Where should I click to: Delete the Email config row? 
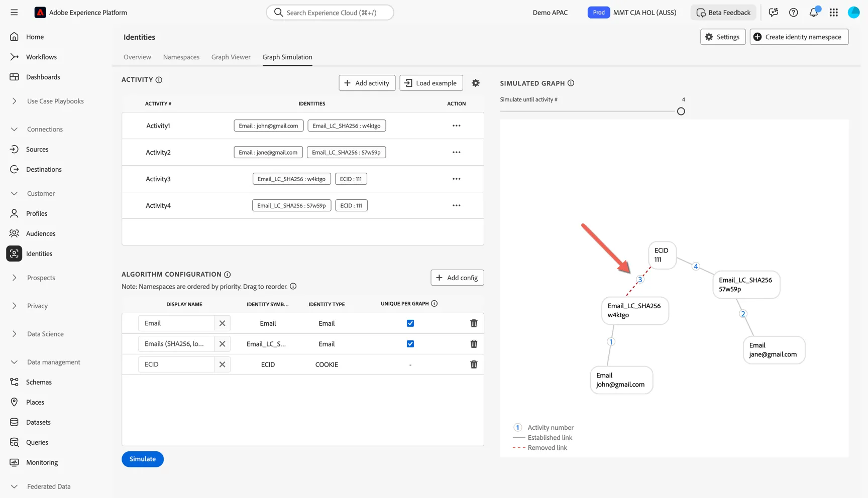474,323
